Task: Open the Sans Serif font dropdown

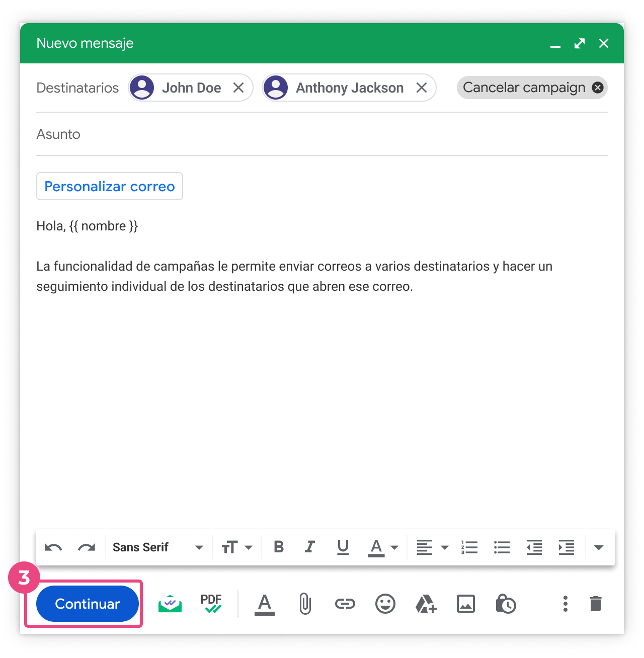Action: pyautogui.click(x=157, y=547)
